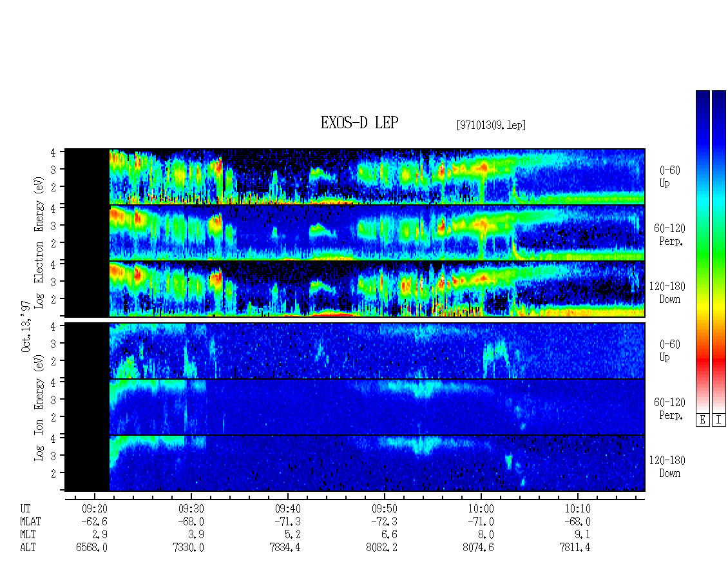Select the 09:50 UT tick label
Screen dimensions: 728x564
(384, 509)
